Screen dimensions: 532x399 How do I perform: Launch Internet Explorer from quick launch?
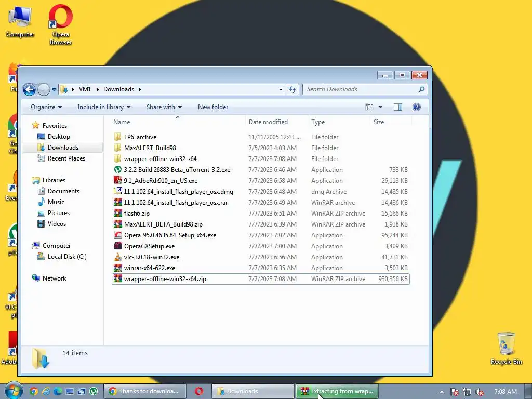pyautogui.click(x=46, y=392)
